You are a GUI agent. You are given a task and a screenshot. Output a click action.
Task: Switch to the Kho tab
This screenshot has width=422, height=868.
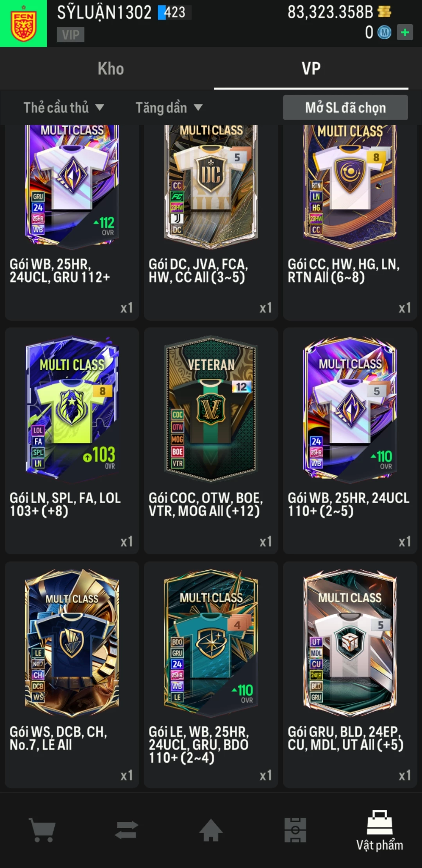(x=111, y=68)
